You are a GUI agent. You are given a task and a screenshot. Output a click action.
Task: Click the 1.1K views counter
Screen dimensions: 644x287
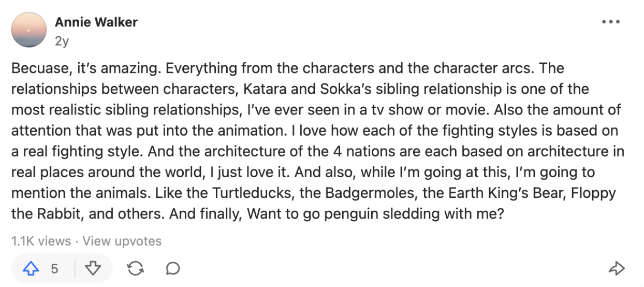coord(41,241)
